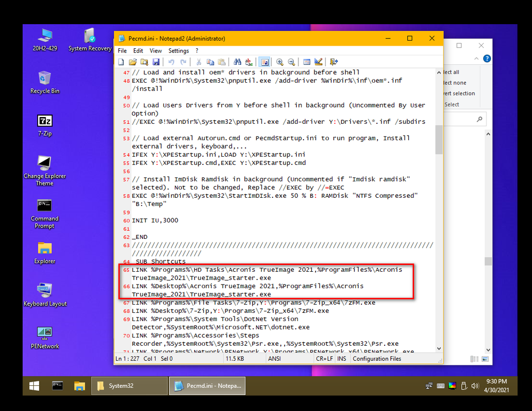Select the Command Prompt desktop shortcut

point(45,214)
